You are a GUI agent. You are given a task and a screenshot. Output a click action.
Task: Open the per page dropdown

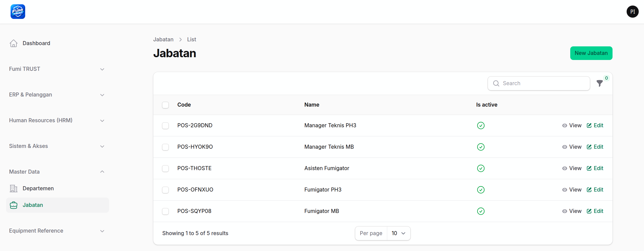pyautogui.click(x=398, y=233)
